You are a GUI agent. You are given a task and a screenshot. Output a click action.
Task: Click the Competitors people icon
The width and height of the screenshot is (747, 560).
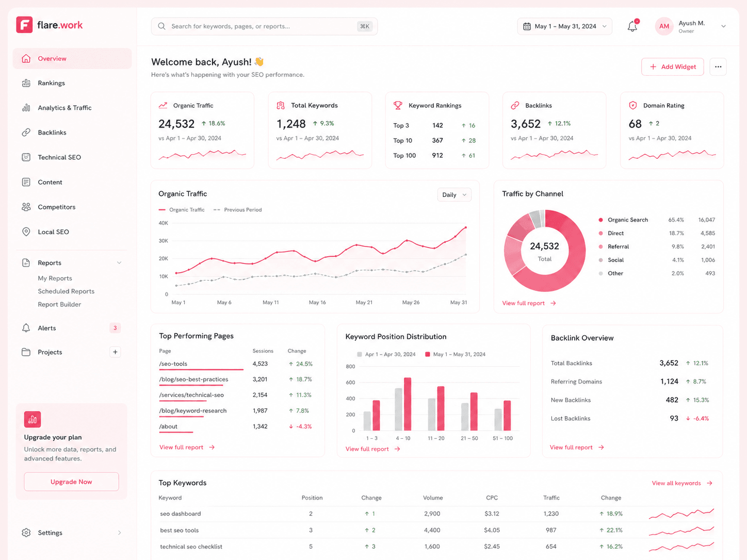pyautogui.click(x=26, y=207)
